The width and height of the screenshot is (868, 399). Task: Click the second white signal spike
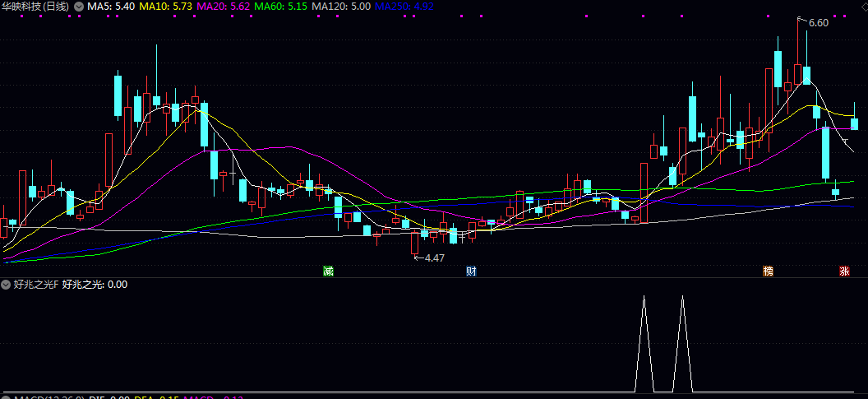[x=682, y=344]
